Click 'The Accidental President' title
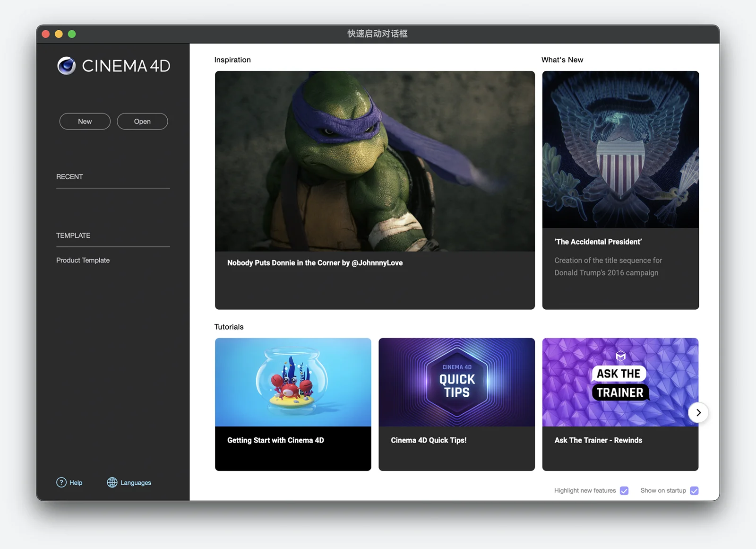Image resolution: width=756 pixels, height=549 pixels. pyautogui.click(x=598, y=242)
